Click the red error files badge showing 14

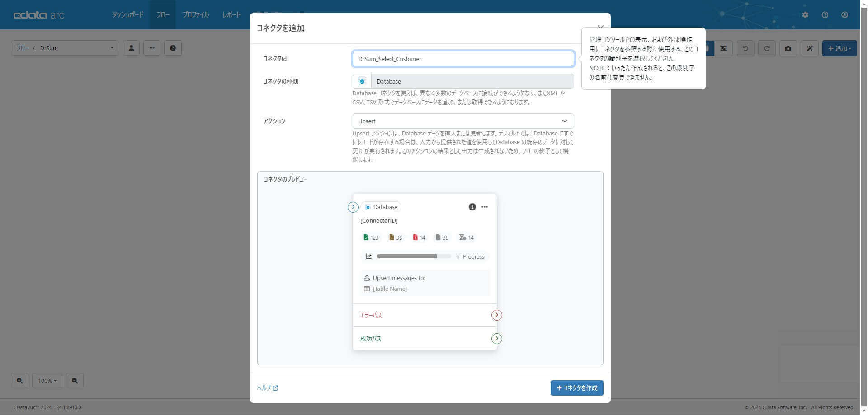419,237
